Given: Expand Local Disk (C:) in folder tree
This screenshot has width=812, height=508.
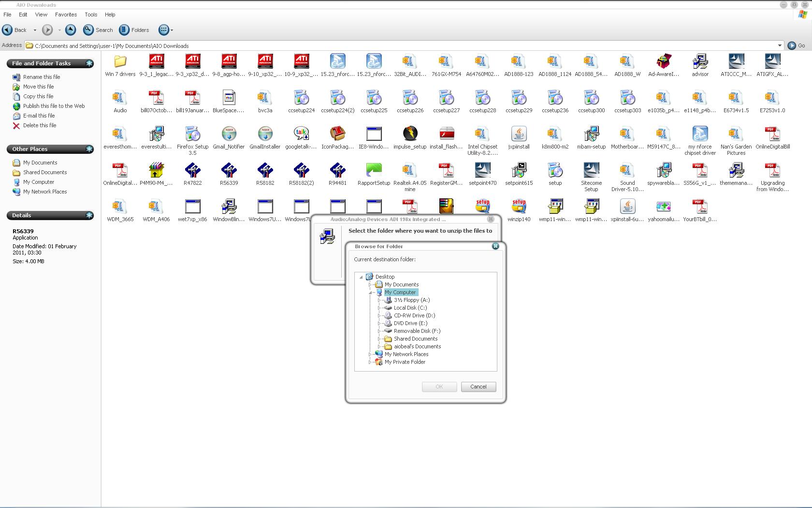Looking at the screenshot, I should pos(379,308).
